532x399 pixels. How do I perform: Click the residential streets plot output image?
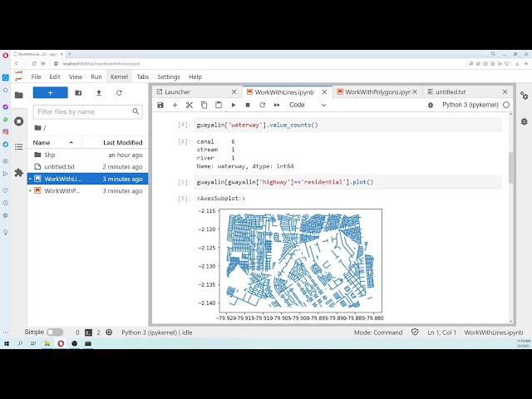tap(291, 264)
